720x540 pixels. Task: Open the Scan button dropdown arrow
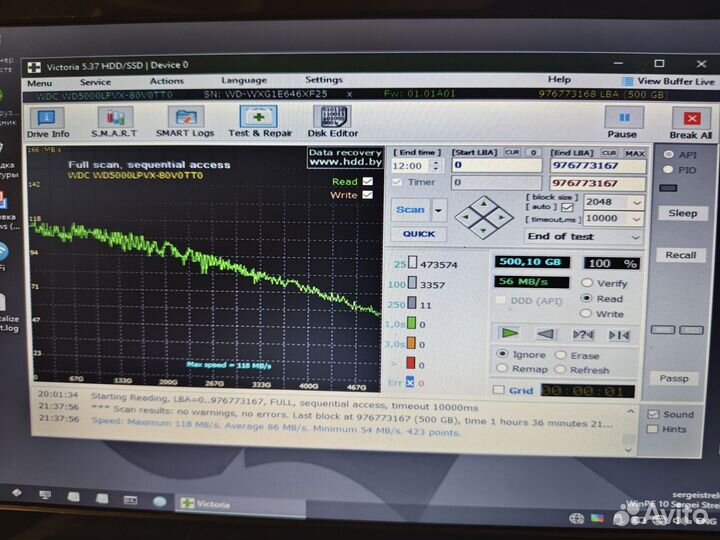tap(438, 210)
